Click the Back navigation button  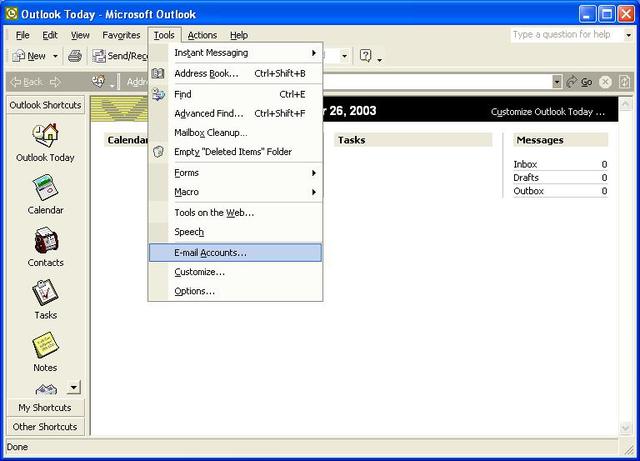tap(27, 82)
